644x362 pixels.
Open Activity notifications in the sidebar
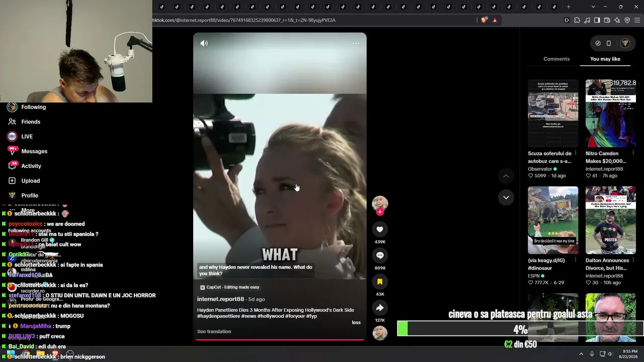point(31,166)
